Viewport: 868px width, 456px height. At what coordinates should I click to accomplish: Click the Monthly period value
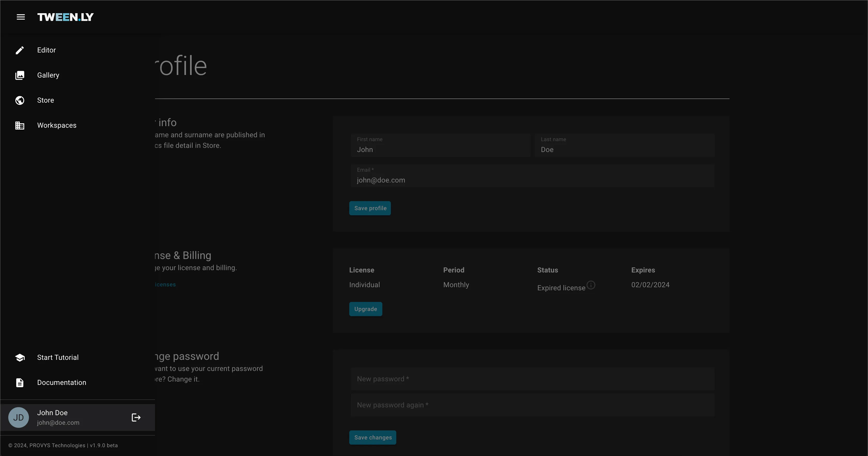[x=456, y=285]
